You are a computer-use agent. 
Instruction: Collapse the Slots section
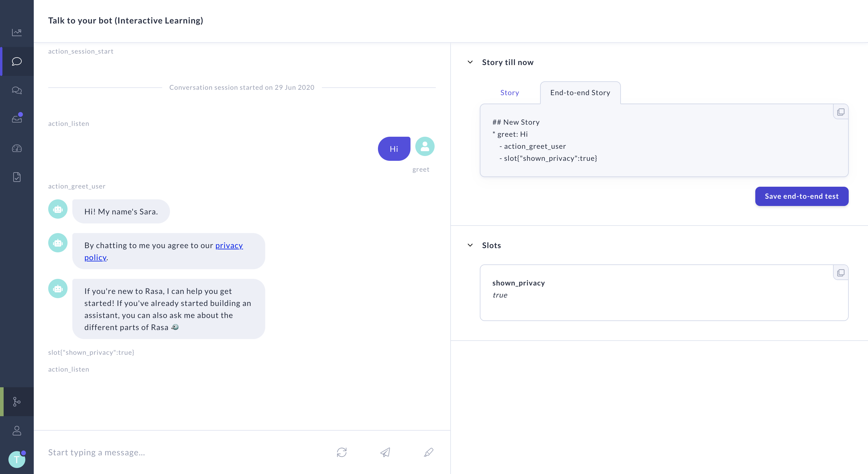tap(470, 245)
